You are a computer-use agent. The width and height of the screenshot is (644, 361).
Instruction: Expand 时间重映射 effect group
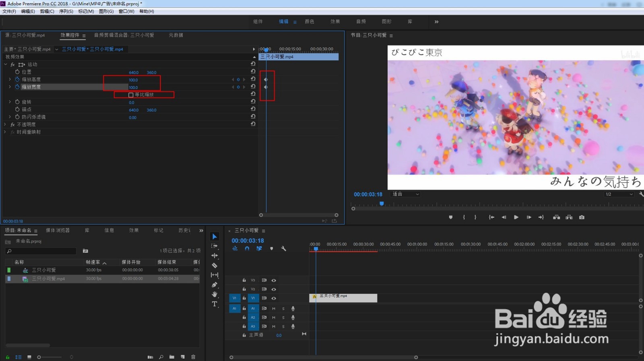click(x=5, y=132)
